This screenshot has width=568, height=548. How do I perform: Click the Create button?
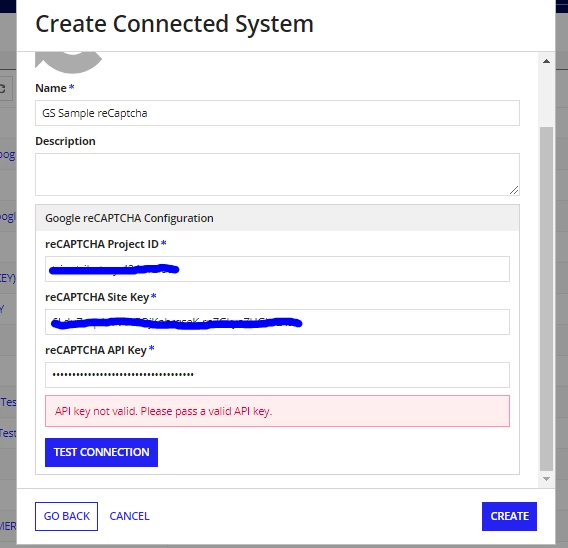tap(509, 516)
